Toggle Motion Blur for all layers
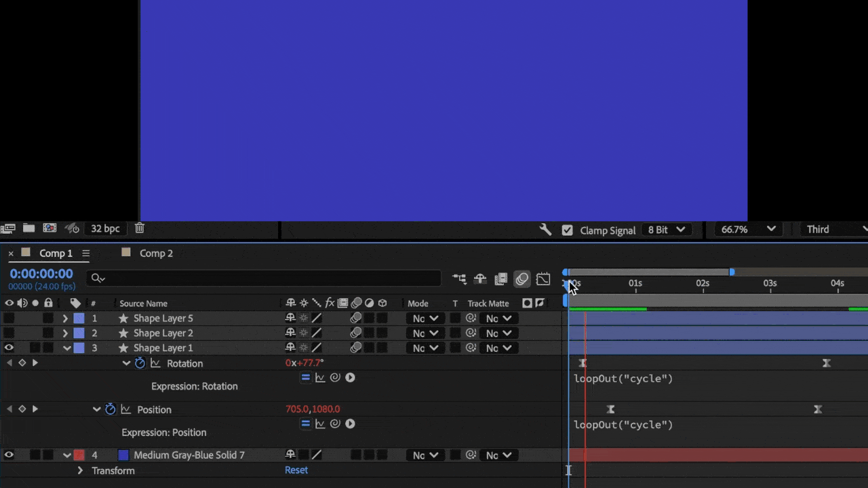This screenshot has width=868, height=488. pyautogui.click(x=521, y=279)
